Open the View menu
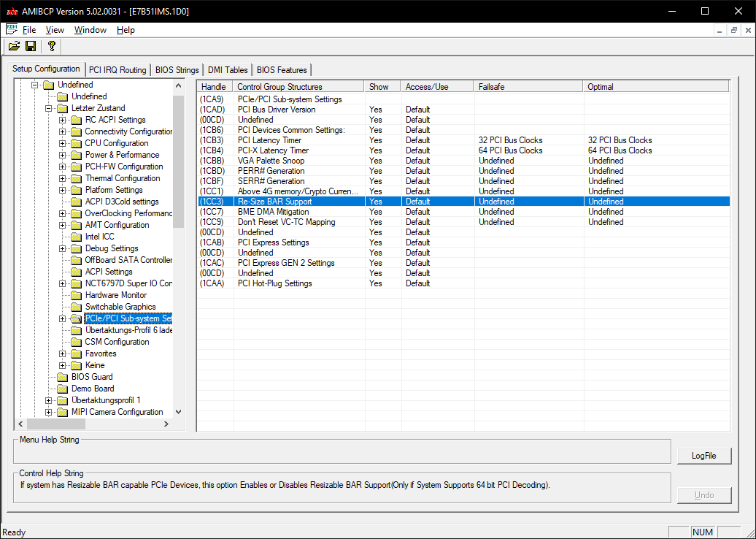The height and width of the screenshot is (539, 756). tap(55, 30)
